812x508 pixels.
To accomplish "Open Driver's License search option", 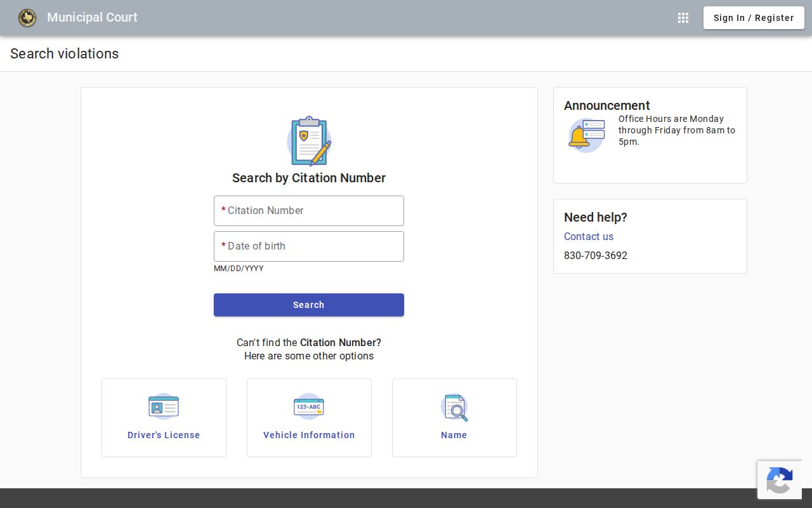I will [x=164, y=418].
